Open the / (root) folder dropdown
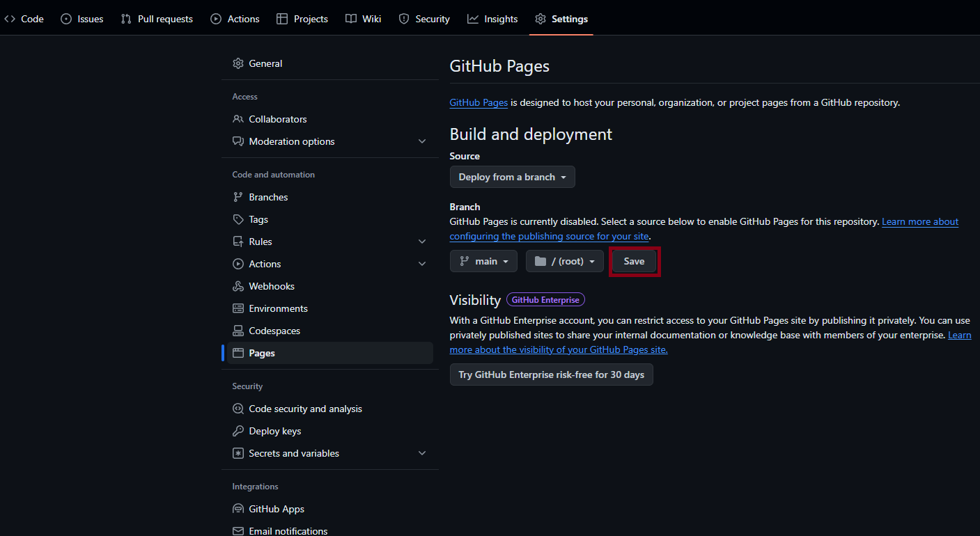 click(x=565, y=261)
